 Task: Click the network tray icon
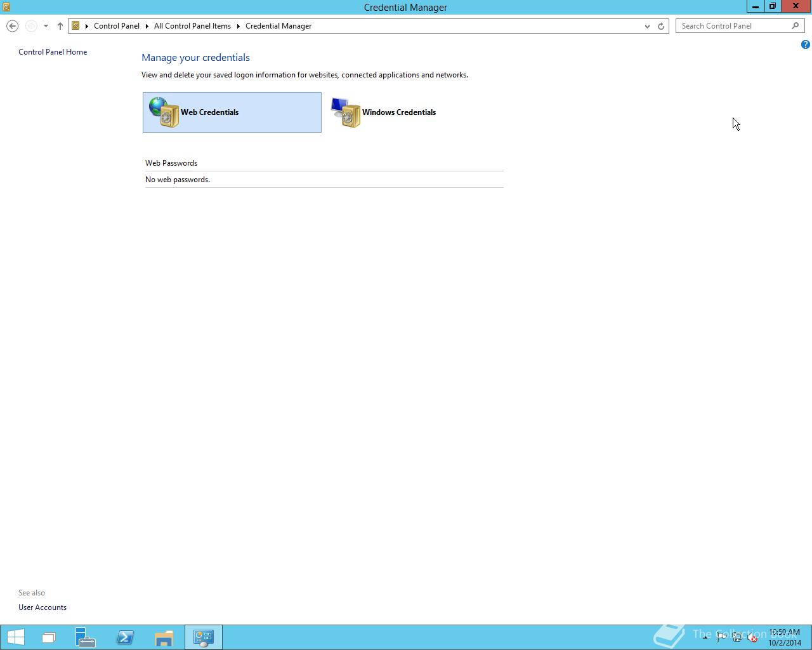pyautogui.click(x=737, y=637)
